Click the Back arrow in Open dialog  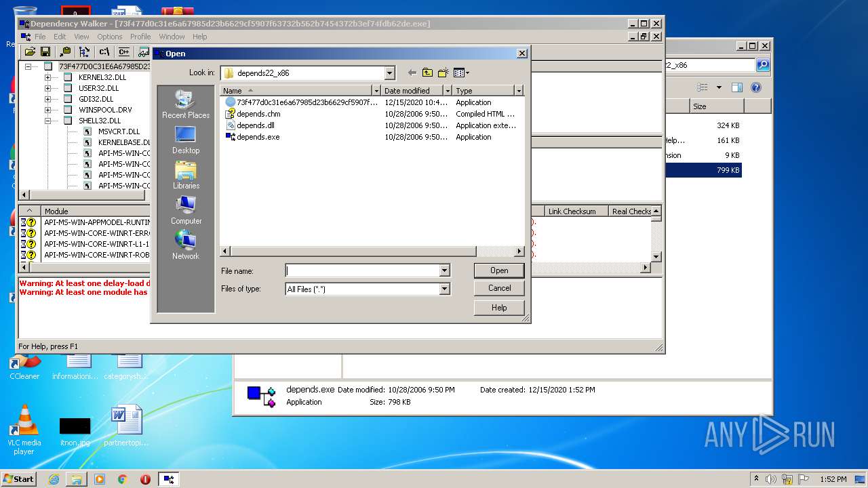pyautogui.click(x=412, y=73)
